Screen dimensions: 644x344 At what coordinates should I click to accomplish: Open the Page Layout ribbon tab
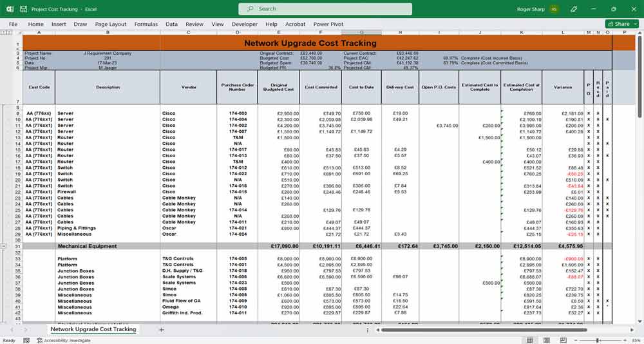click(111, 24)
